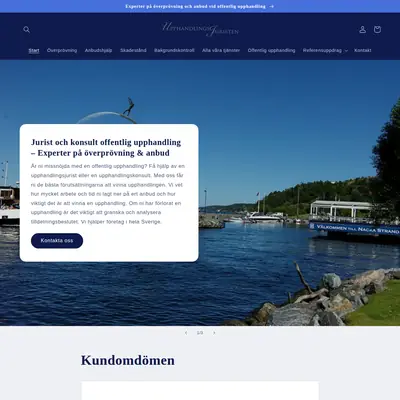Expand the Referensuppdrag dropdown
The width and height of the screenshot is (400, 400).
point(325,50)
